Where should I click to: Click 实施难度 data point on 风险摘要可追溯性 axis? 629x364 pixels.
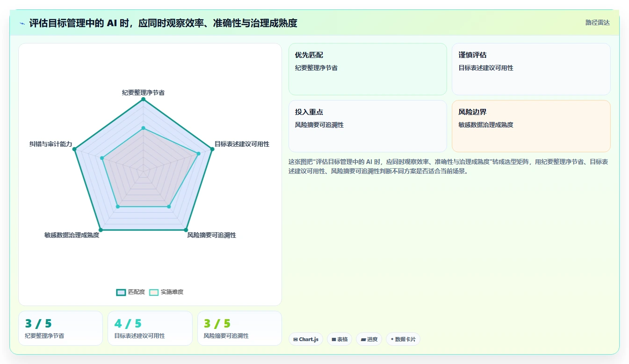[x=169, y=207]
